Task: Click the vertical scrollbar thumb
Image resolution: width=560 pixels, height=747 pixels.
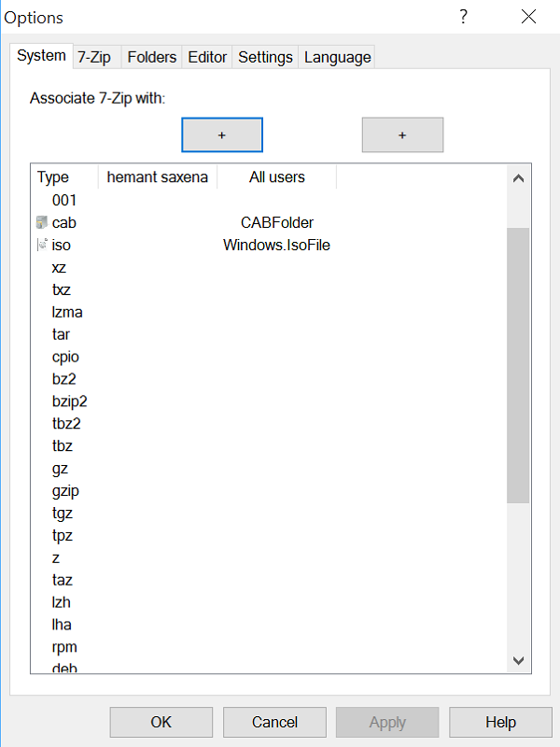Action: coord(518,364)
